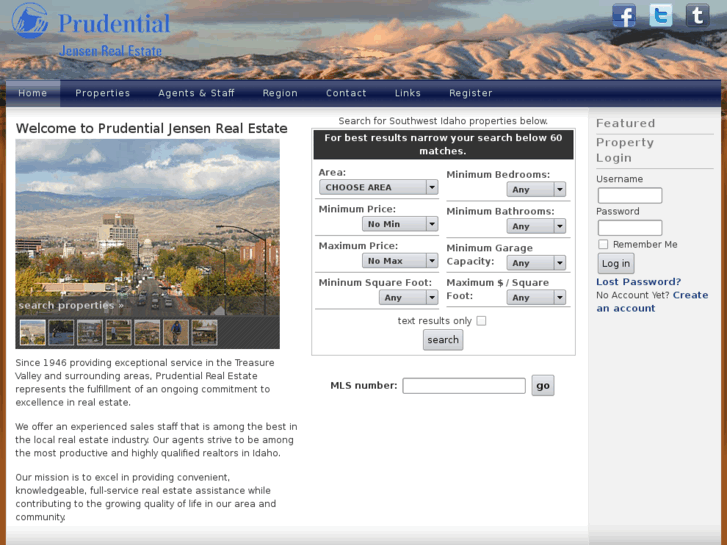Open the Maximum Price dropdown

coord(400,261)
